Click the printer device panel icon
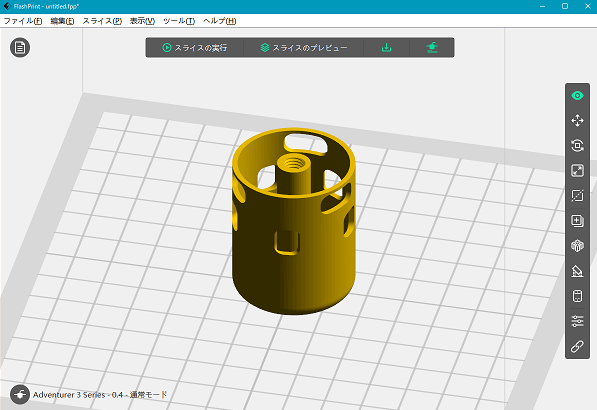The height and width of the screenshot is (410, 597). click(x=577, y=296)
